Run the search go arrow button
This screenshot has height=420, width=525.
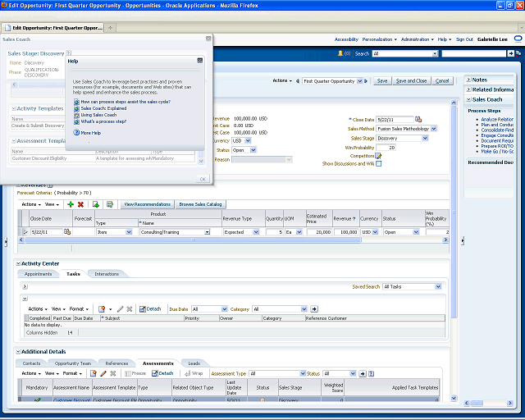coord(510,53)
